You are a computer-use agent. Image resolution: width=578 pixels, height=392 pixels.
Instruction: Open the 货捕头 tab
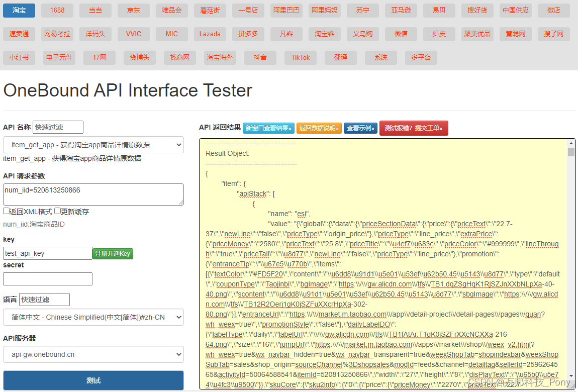[140, 57]
